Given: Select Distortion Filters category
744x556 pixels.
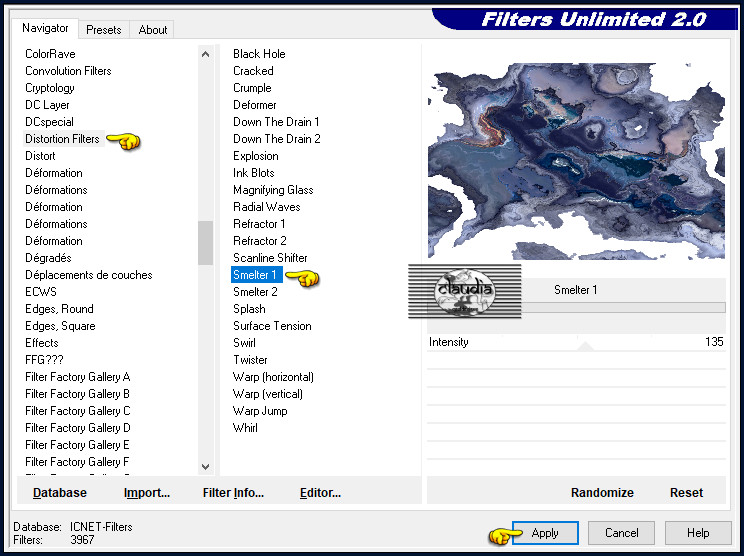Looking at the screenshot, I should point(62,139).
